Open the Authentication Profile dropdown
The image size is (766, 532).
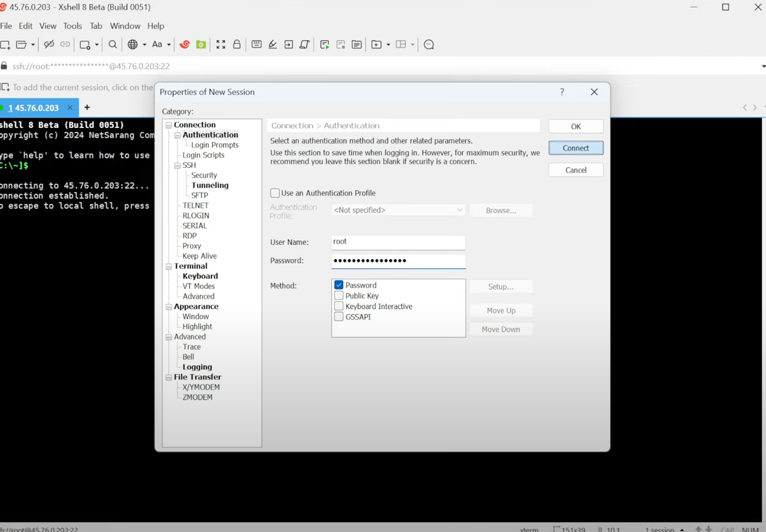point(459,210)
